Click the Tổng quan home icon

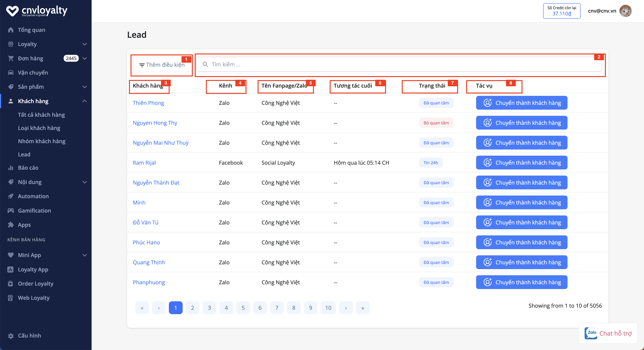[11, 30]
